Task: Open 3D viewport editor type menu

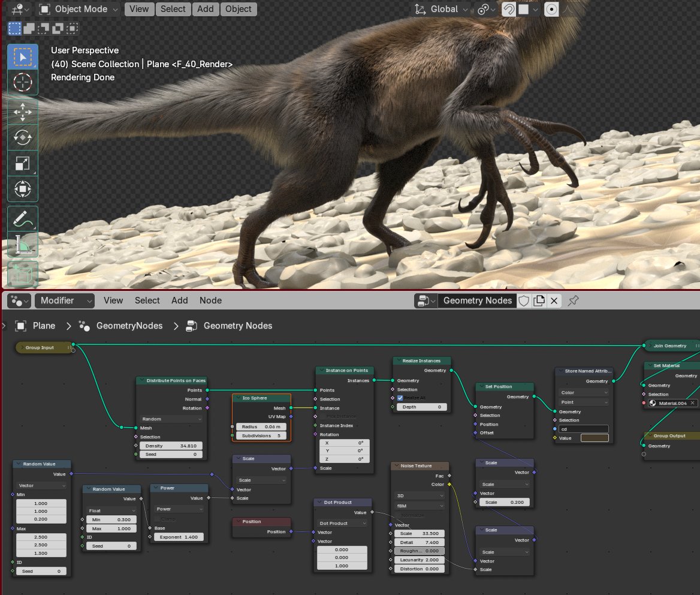Action: (20, 9)
